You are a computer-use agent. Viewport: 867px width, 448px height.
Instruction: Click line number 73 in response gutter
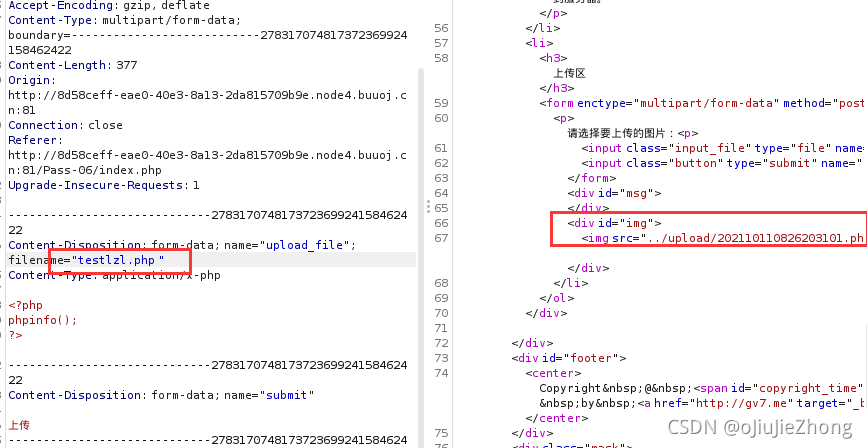(441, 358)
